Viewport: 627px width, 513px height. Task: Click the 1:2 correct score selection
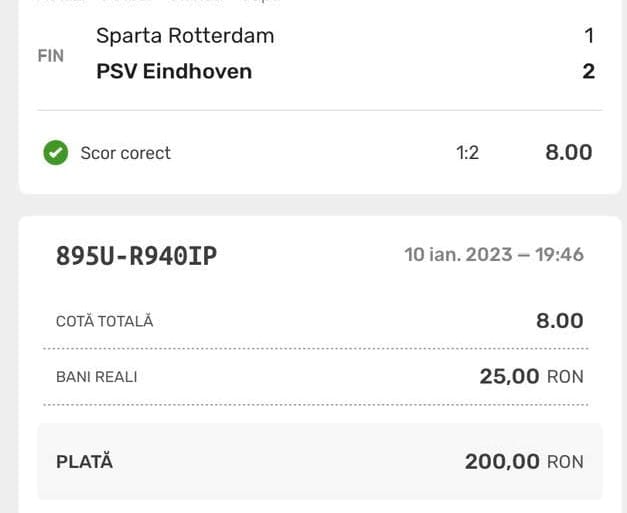(467, 153)
